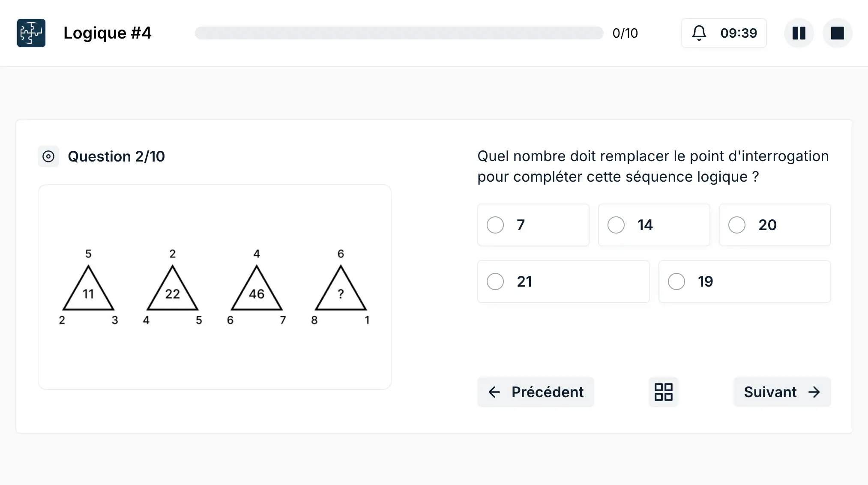Click the 0/10 score counter
Image resolution: width=868 pixels, height=485 pixels.
625,33
